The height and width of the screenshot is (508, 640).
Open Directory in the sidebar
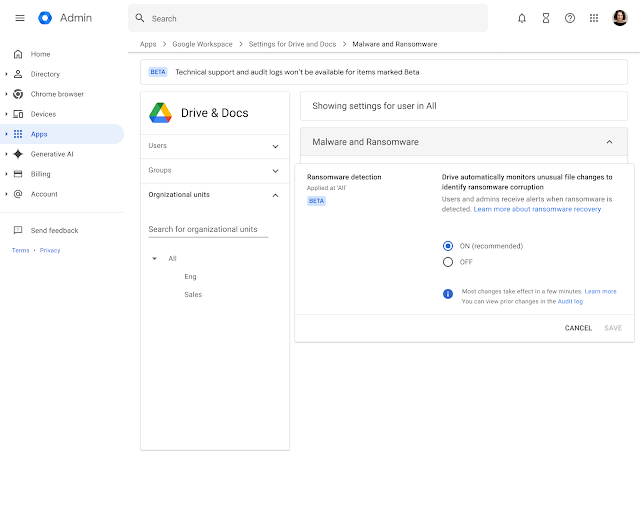tap(45, 74)
